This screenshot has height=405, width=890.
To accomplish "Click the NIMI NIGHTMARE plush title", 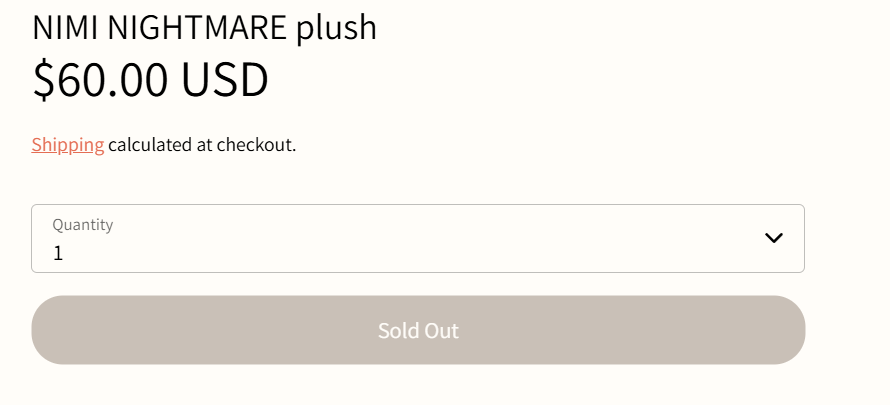I will pyautogui.click(x=204, y=27).
